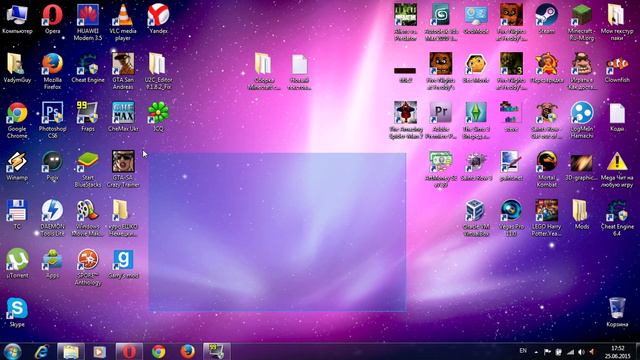This screenshot has width=640, height=360.
Task: Open the Clownfish desktop shortcut
Action: coord(617,68)
